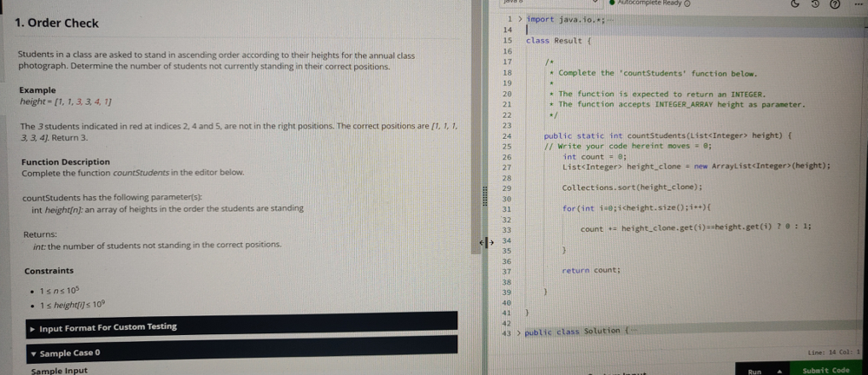The height and width of the screenshot is (375, 868).
Task: Open code history with the clock icon
Action: (x=816, y=3)
